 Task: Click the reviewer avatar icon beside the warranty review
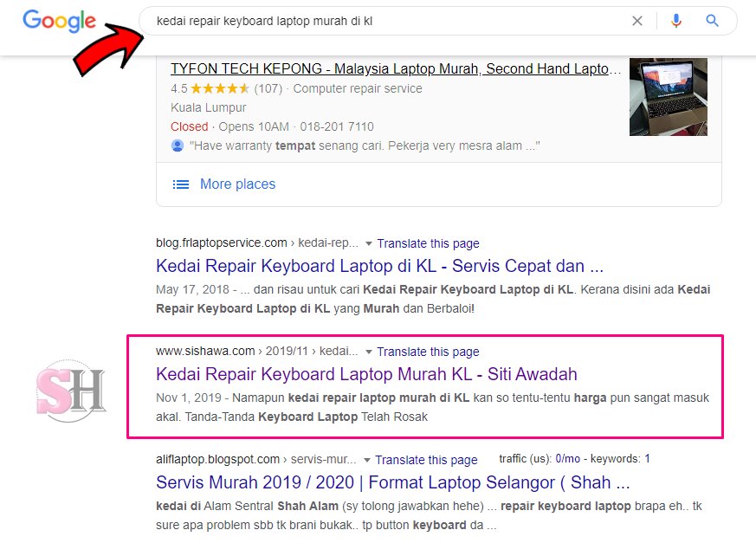tap(178, 145)
